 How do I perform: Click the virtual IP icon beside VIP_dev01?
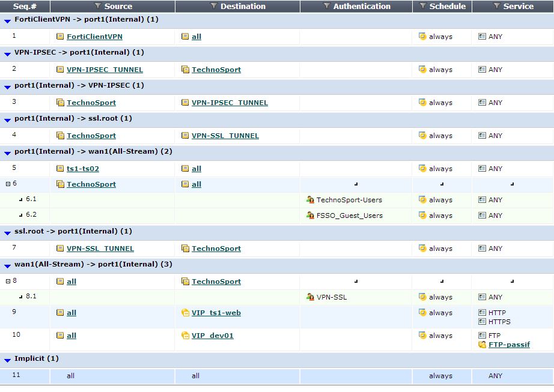tap(186, 335)
